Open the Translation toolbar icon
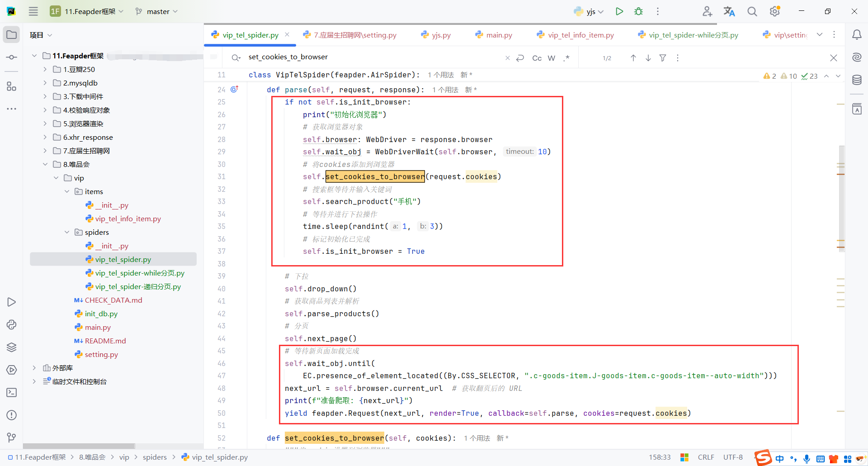The image size is (868, 466). pyautogui.click(x=729, y=11)
